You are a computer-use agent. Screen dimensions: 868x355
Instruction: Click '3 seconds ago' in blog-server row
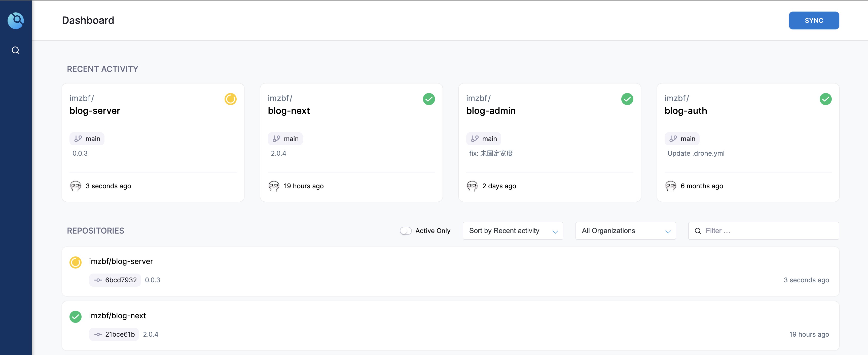(x=806, y=280)
